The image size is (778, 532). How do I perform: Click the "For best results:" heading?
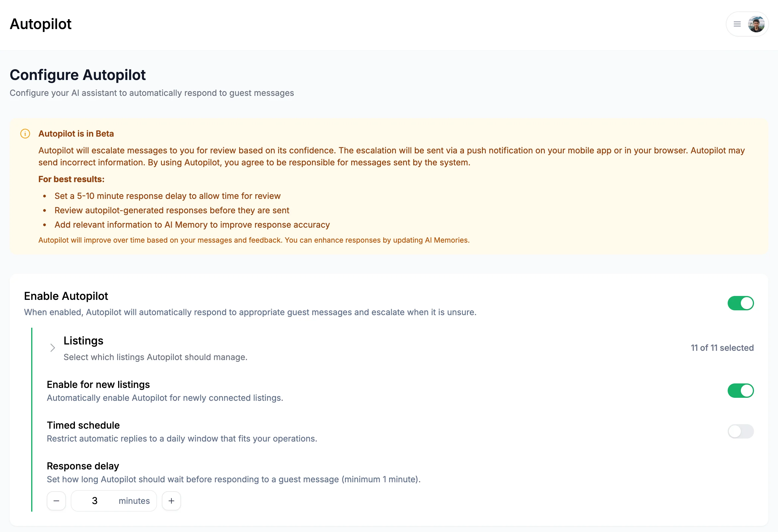pos(71,179)
